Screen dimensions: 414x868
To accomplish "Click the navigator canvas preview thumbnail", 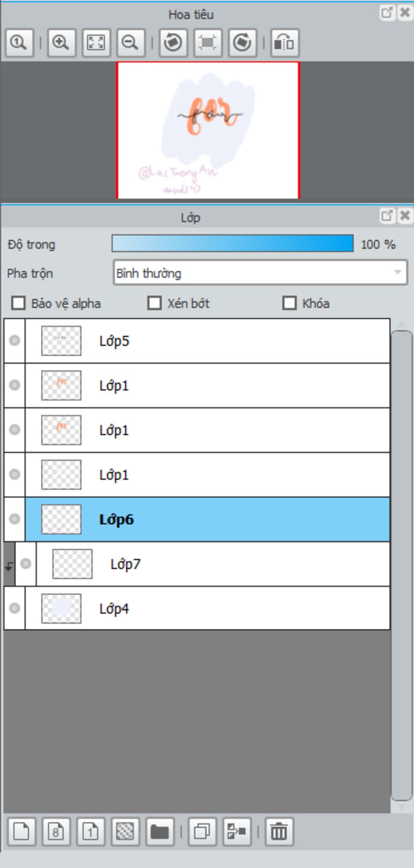I will coord(208,130).
